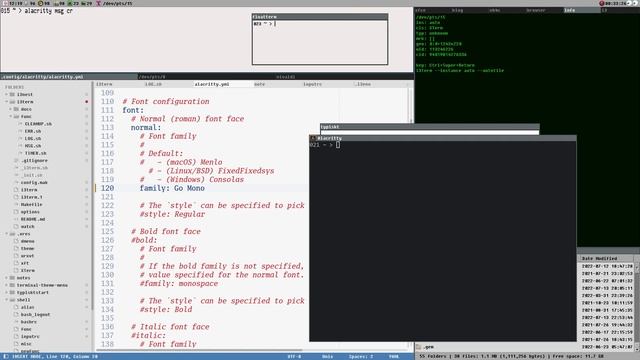Click the '#style: Regular' line
Viewport: 640px width, 360px height.
point(172,214)
